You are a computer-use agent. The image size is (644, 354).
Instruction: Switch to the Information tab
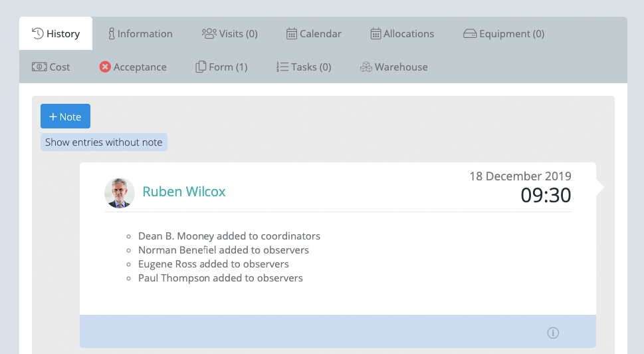[x=140, y=34]
